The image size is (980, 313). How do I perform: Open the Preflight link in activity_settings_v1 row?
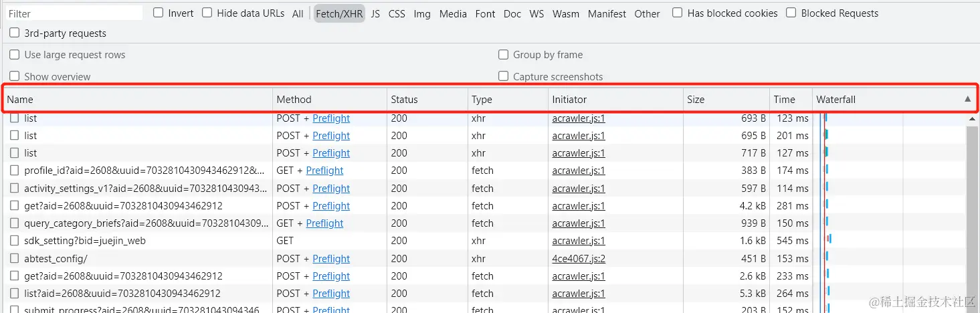click(x=331, y=188)
